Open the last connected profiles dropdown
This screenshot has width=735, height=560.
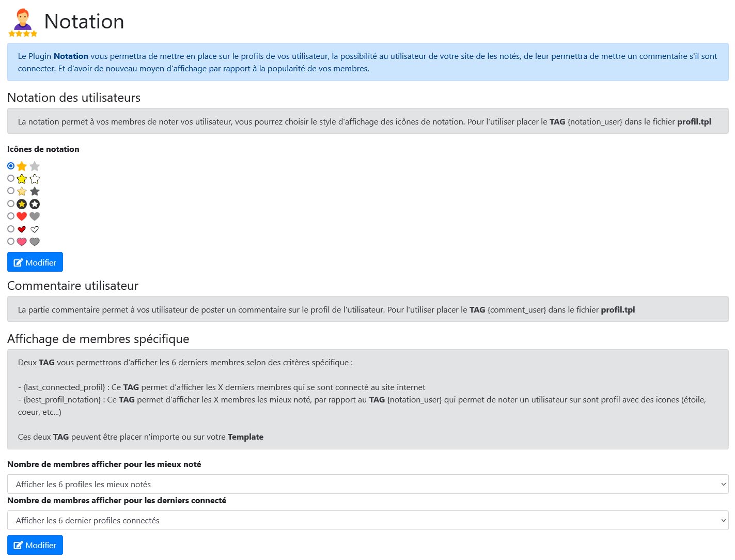tap(368, 520)
